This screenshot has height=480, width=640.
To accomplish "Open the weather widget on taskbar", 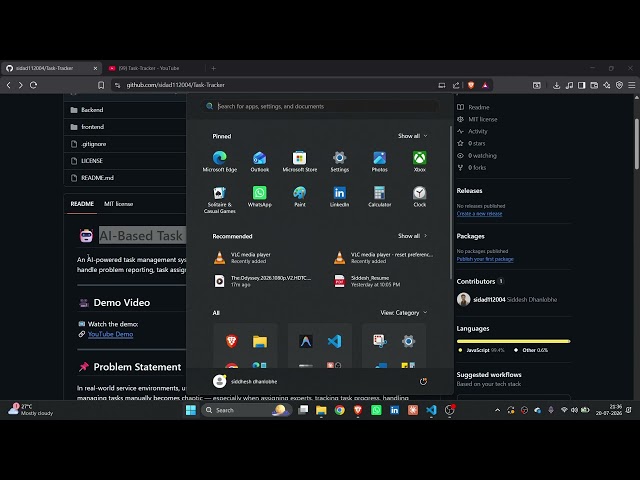I will tap(30, 410).
